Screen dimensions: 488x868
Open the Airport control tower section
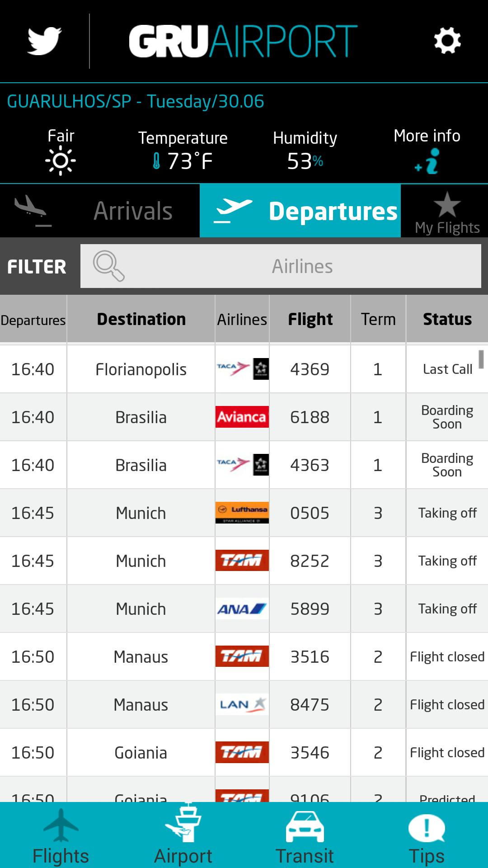(183, 836)
